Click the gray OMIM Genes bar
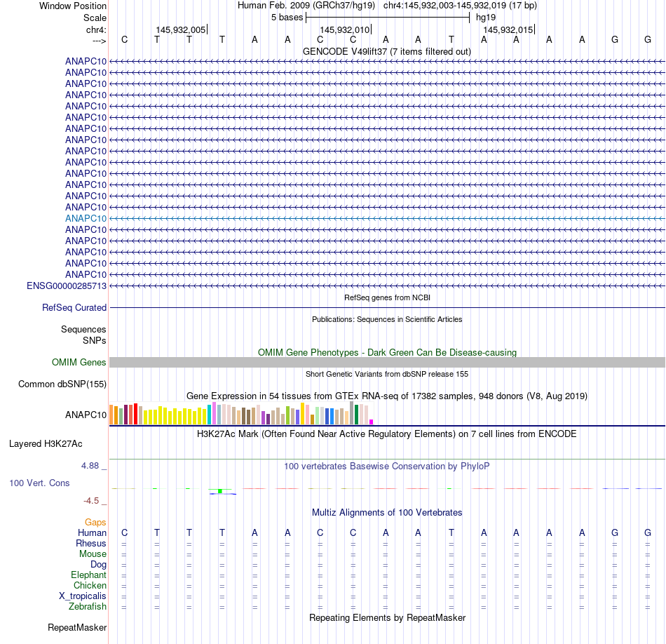This screenshot has height=644, width=666. click(x=388, y=362)
